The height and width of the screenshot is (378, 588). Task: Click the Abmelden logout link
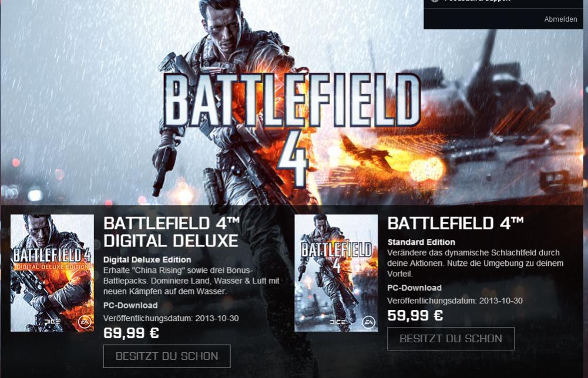[560, 19]
